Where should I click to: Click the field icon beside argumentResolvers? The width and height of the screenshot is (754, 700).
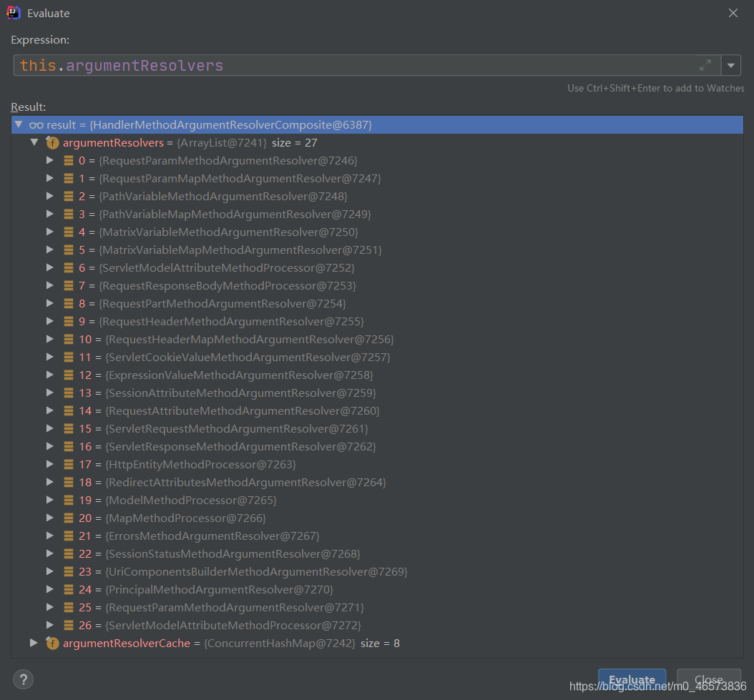click(x=52, y=143)
